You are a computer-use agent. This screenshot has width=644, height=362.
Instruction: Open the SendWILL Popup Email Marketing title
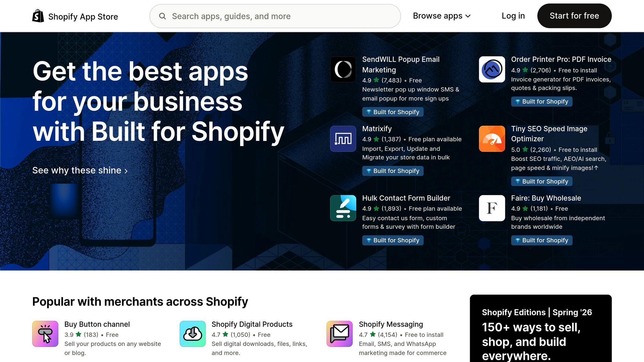(x=401, y=64)
